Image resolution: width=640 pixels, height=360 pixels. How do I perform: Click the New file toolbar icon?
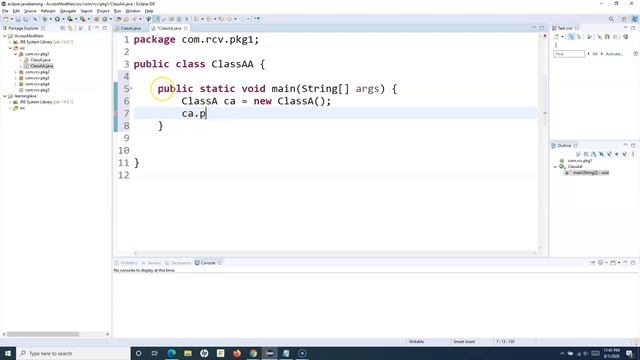point(6,19)
